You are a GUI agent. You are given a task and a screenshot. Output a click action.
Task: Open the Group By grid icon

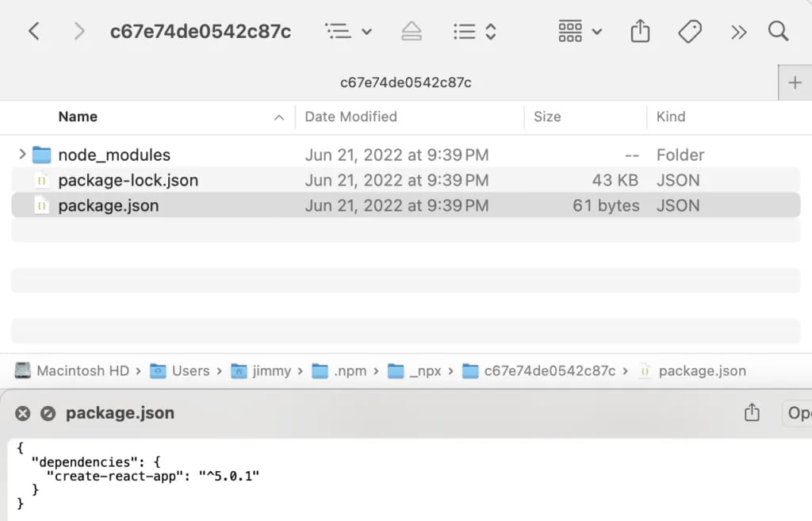pyautogui.click(x=570, y=31)
